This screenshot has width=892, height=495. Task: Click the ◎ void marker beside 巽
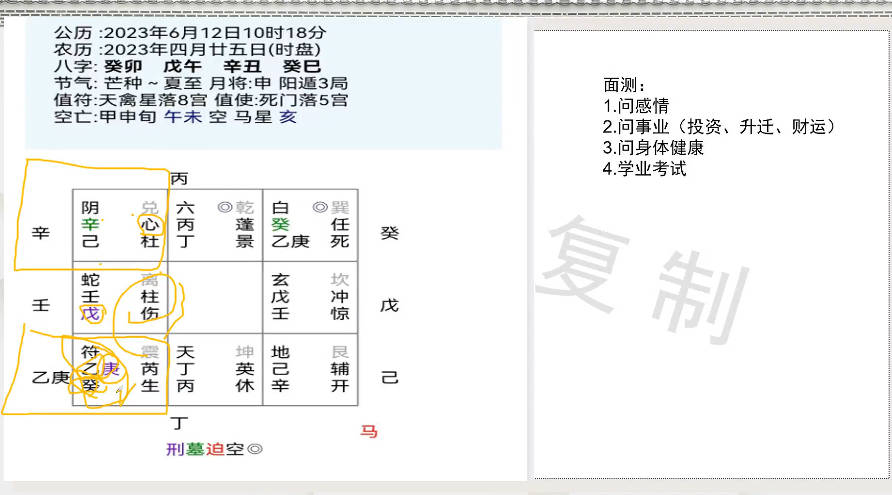[320, 207]
